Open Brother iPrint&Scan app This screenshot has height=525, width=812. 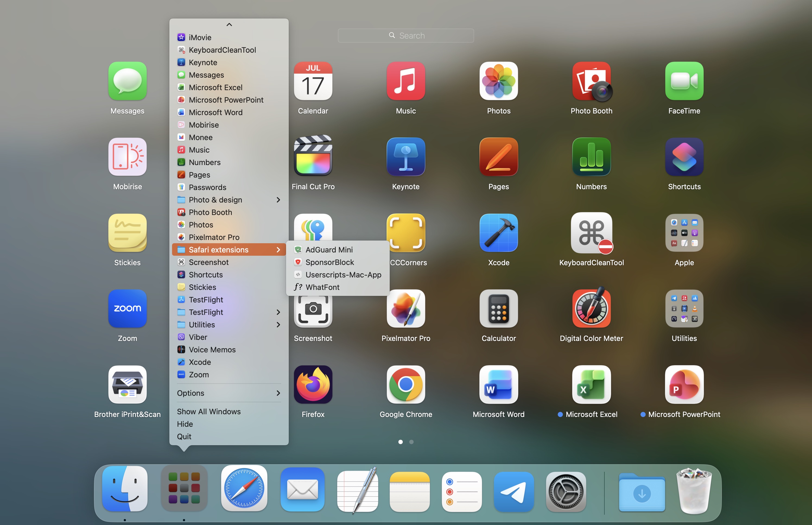128,385
